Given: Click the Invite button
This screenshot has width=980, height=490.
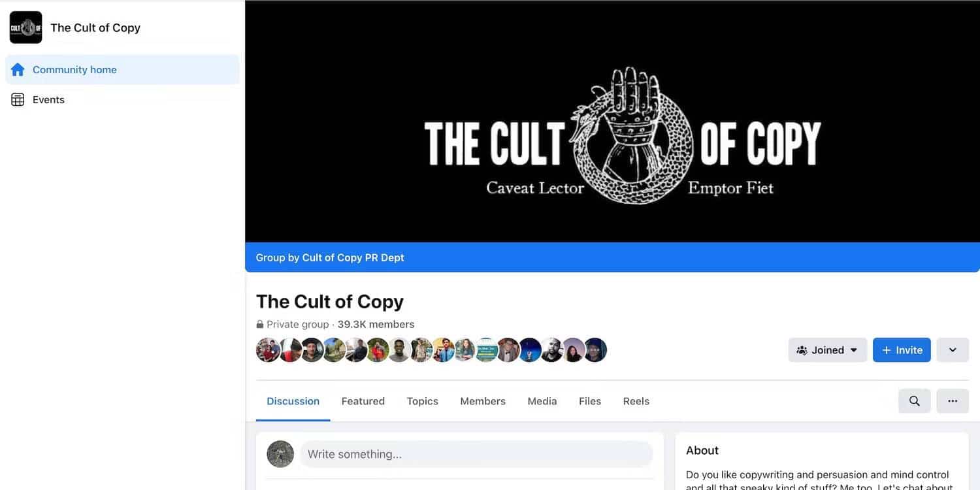Looking at the screenshot, I should 902,350.
